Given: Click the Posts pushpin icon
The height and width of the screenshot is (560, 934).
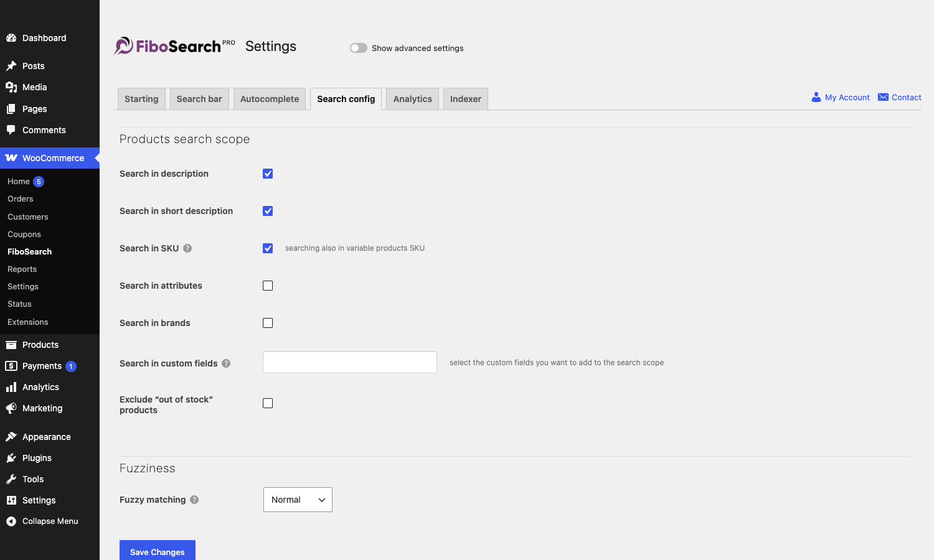Looking at the screenshot, I should tap(11, 66).
